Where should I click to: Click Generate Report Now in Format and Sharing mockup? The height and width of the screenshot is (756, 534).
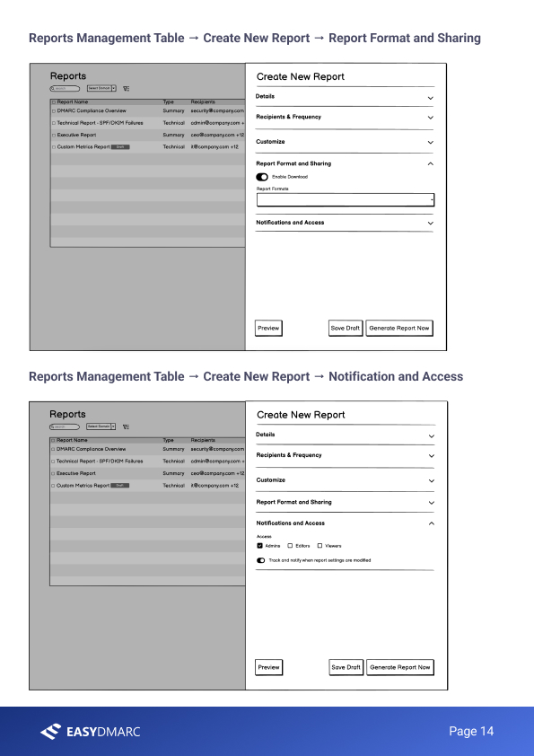(x=399, y=329)
